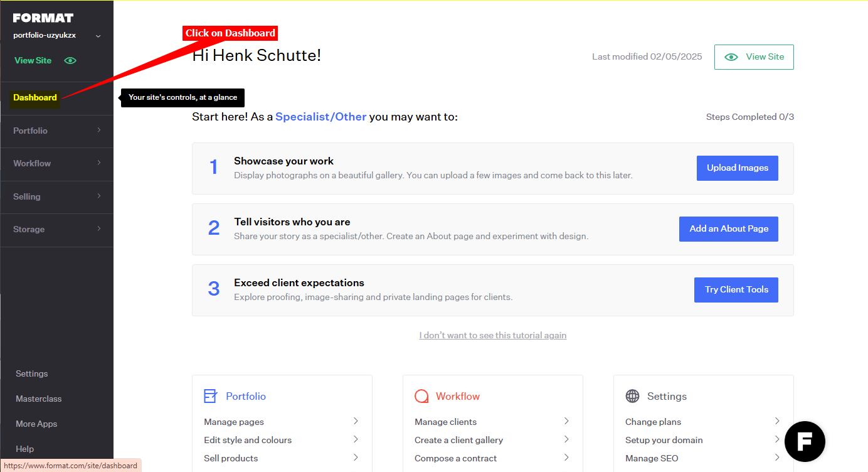Click the chevron next to Edit style and colours
This screenshot has height=472, width=868.
point(356,439)
